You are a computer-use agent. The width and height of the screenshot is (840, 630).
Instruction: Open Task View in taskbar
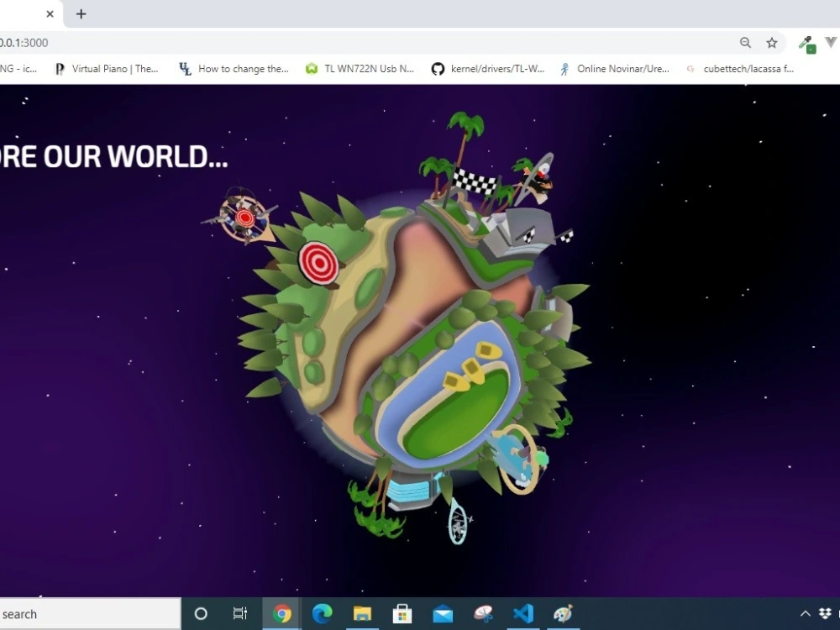pyautogui.click(x=240, y=613)
